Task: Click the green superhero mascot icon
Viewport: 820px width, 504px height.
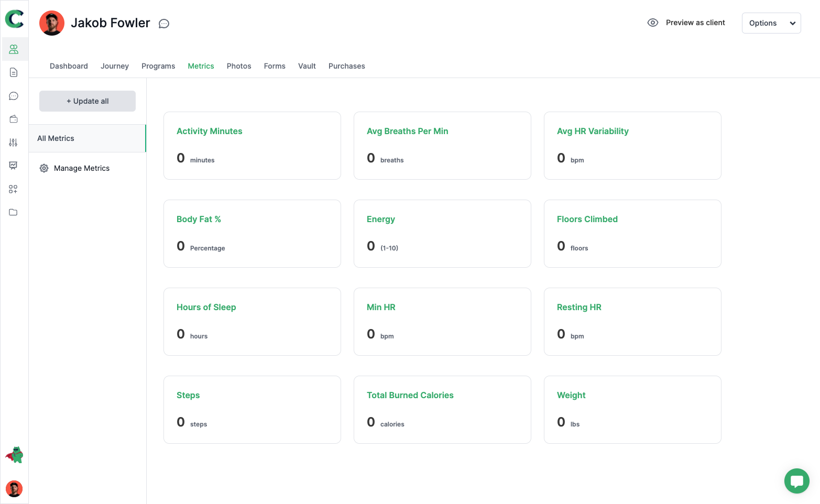Action: 14,455
